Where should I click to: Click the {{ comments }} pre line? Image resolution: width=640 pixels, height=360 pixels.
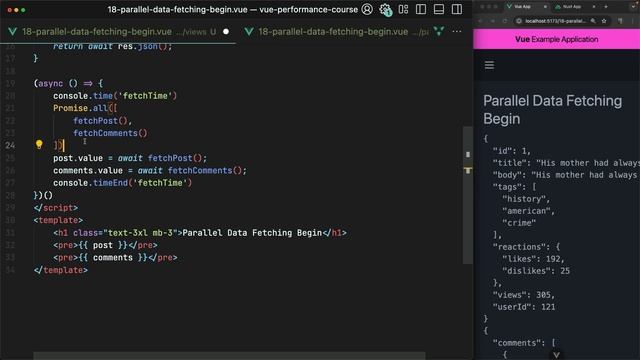click(x=115, y=258)
